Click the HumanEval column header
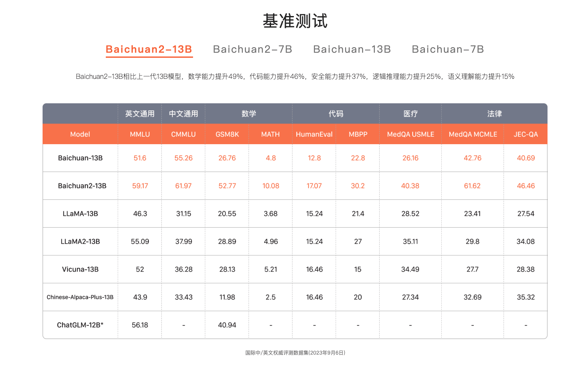 tap(314, 134)
